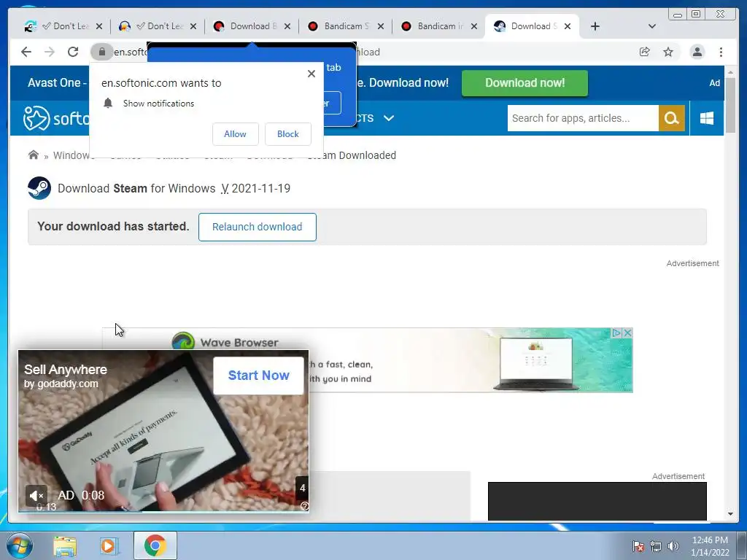
Task: Click the Steam Downloaded breadcrumb text
Action: click(x=352, y=155)
